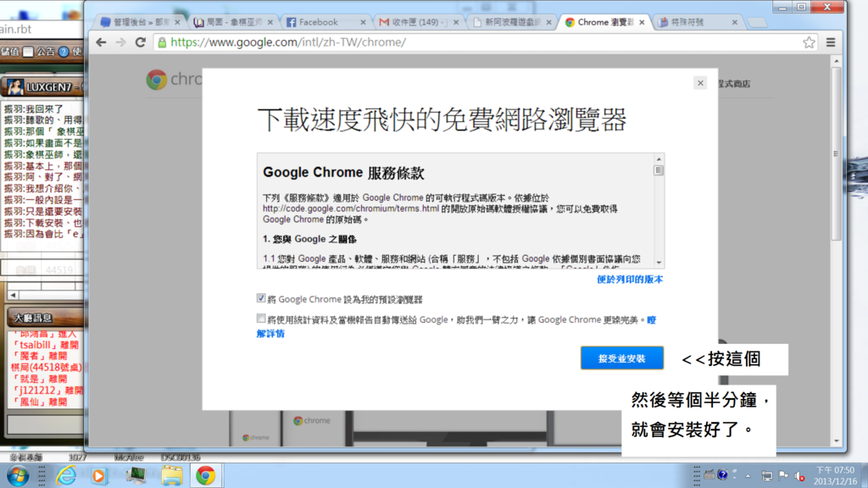
Task: Open the chromium terms.html link
Action: click(x=351, y=208)
